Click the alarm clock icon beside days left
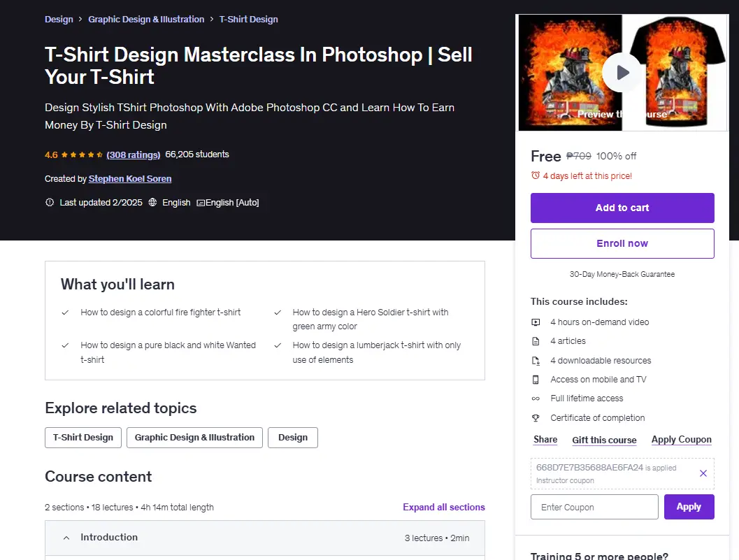Screen dimensions: 739x560 [x=536, y=175]
